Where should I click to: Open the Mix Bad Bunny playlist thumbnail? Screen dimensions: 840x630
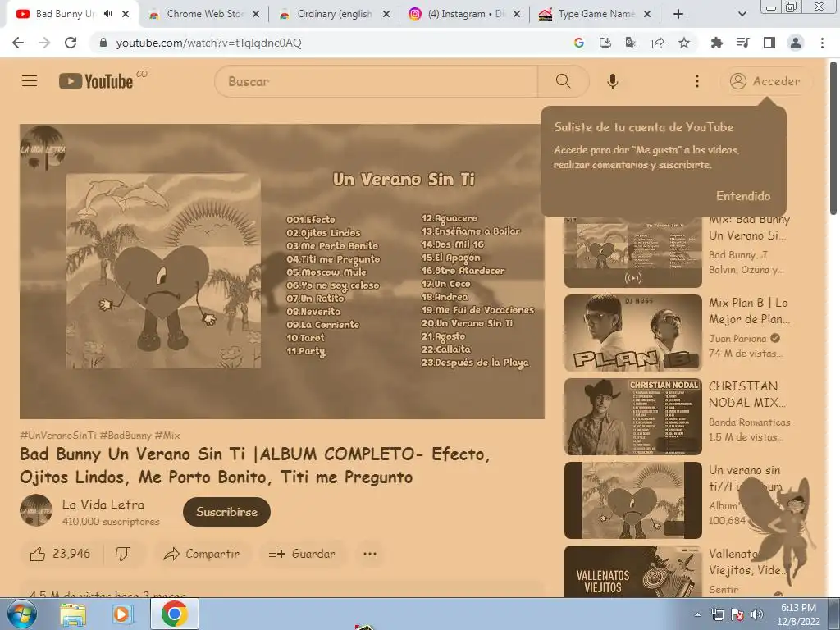pyautogui.click(x=632, y=252)
